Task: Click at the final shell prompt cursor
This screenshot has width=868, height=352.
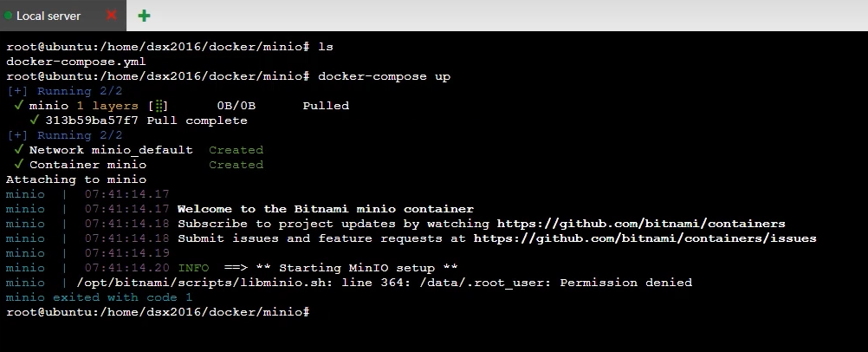Action: click(x=314, y=312)
